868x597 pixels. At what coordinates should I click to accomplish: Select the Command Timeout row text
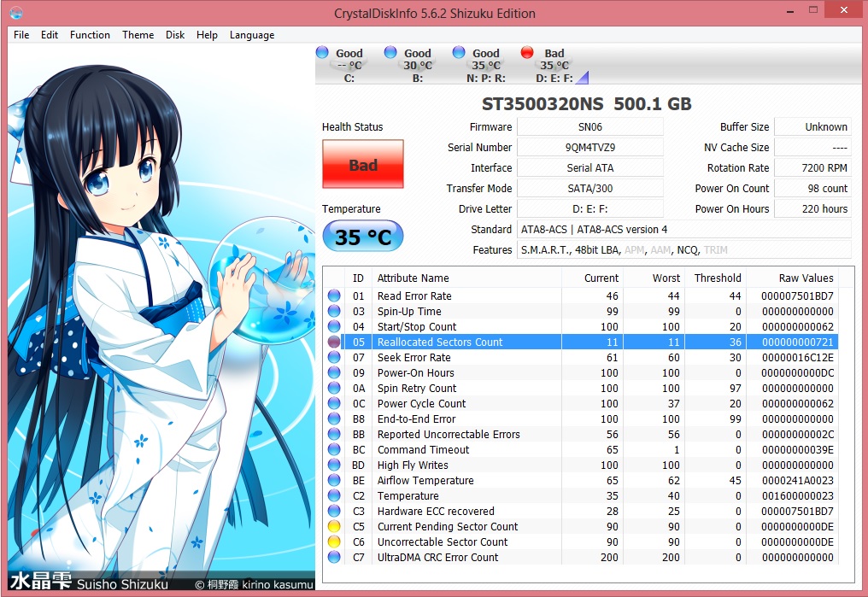click(423, 449)
